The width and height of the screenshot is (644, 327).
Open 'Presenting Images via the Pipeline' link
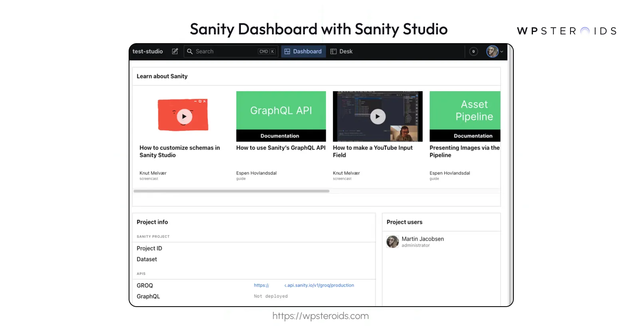tap(465, 152)
